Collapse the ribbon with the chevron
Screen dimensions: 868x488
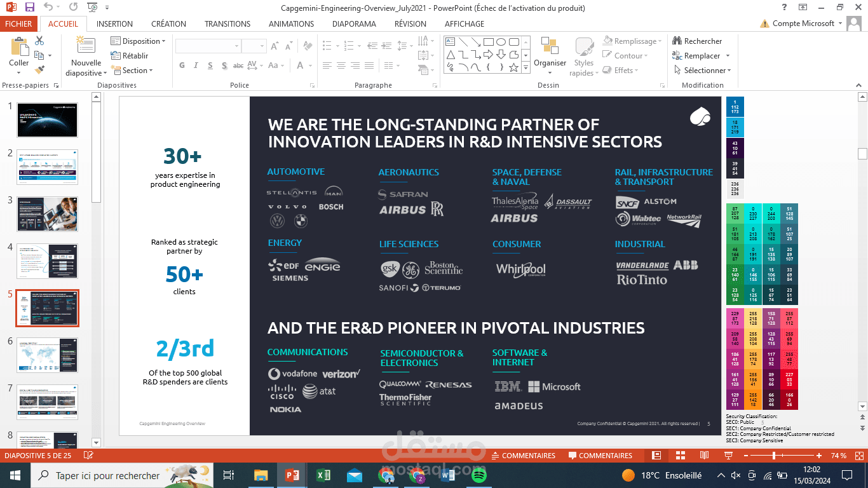click(860, 85)
